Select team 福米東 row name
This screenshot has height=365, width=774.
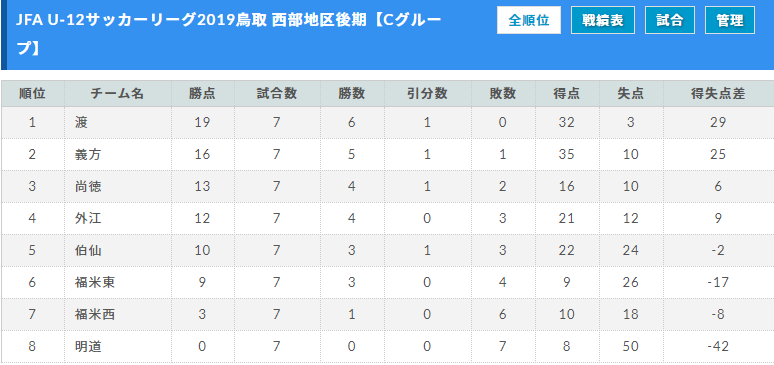point(95,283)
